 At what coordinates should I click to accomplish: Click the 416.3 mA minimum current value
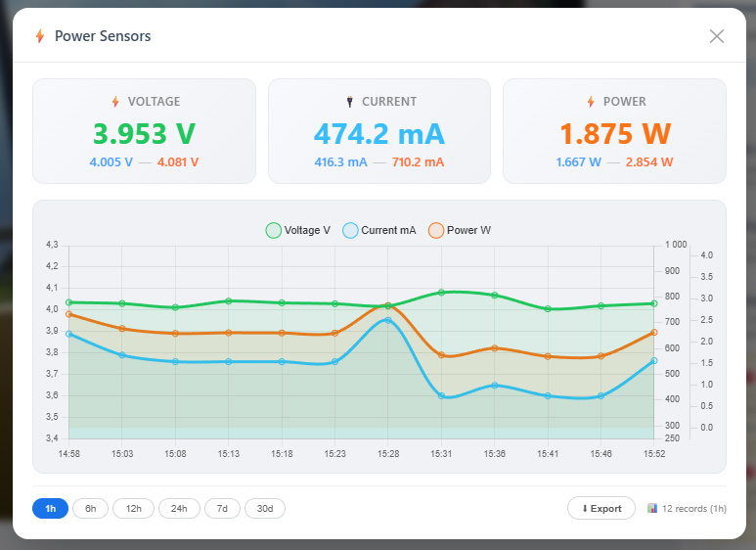(341, 162)
